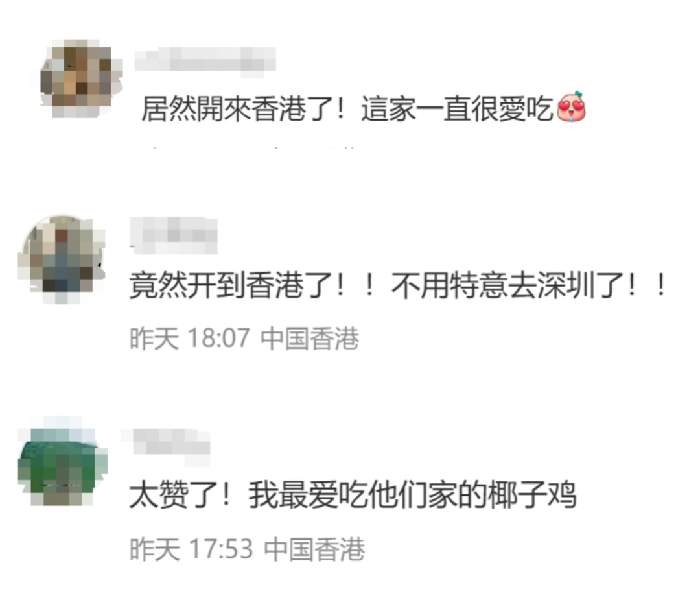
Task: Open the first commenter's pixelated avatar
Action: click(82, 78)
